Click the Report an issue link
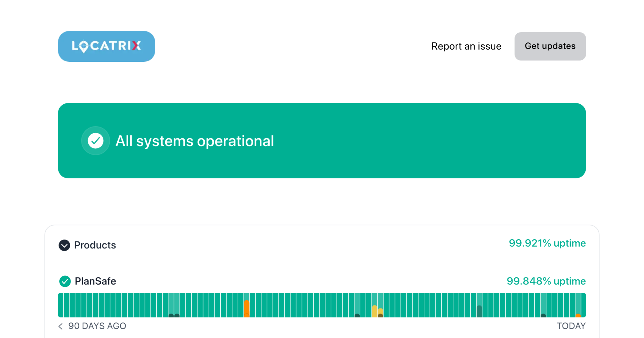This screenshot has width=644, height=338. 466,46
